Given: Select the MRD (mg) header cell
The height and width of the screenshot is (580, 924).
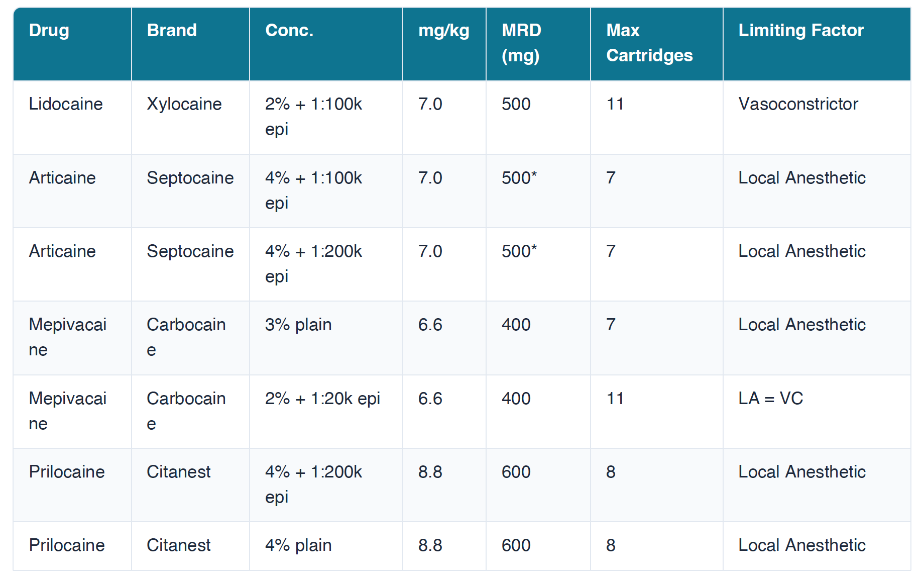Looking at the screenshot, I should [x=521, y=43].
